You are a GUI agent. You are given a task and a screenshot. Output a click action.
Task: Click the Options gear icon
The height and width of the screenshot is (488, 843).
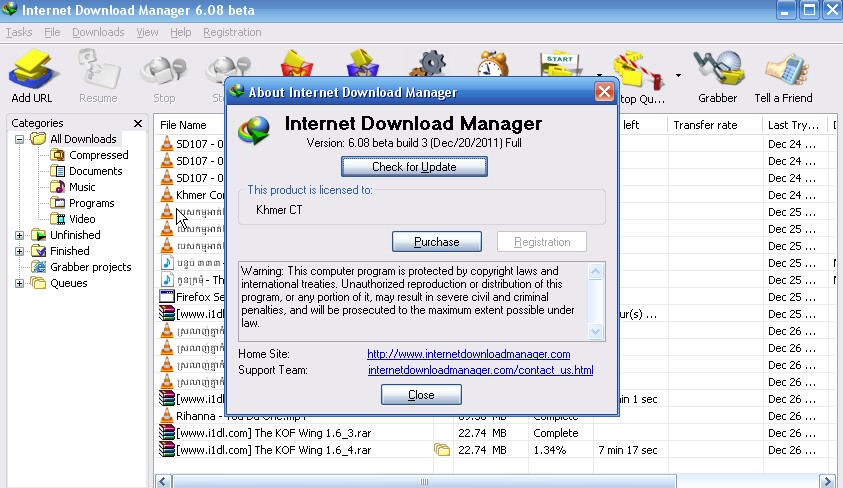(429, 63)
